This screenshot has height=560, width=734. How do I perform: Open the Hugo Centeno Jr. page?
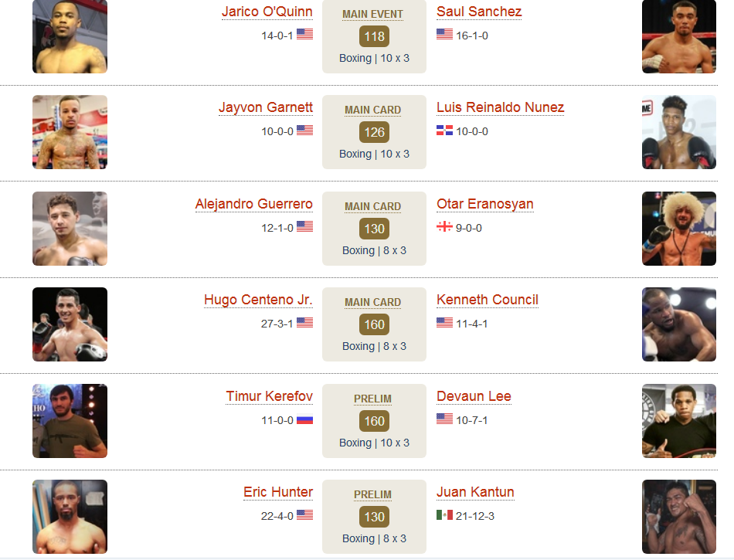(258, 300)
